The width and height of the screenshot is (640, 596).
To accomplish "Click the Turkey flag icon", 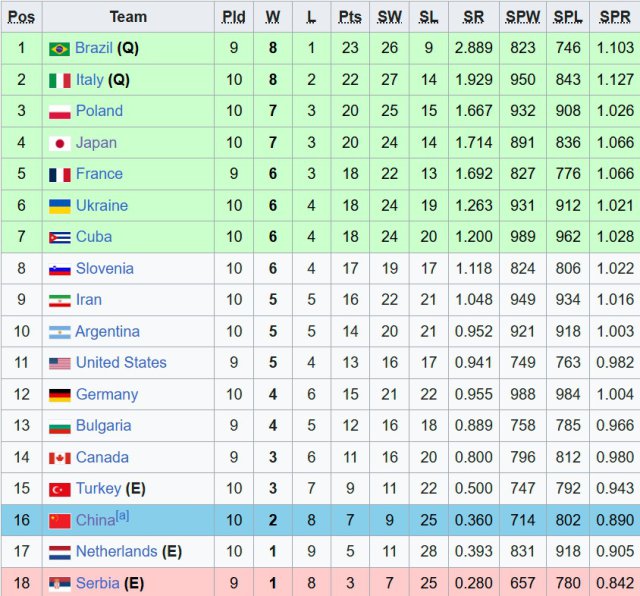I will pyautogui.click(x=59, y=490).
